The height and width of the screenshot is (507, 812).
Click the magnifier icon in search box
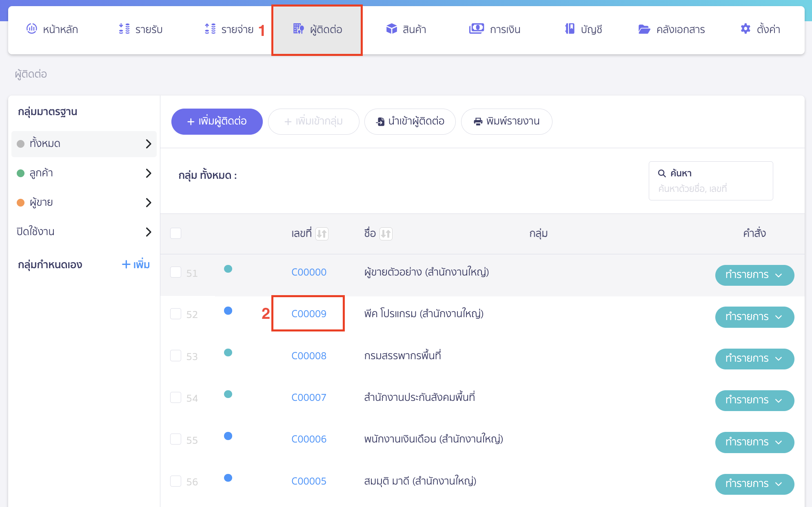[662, 173]
